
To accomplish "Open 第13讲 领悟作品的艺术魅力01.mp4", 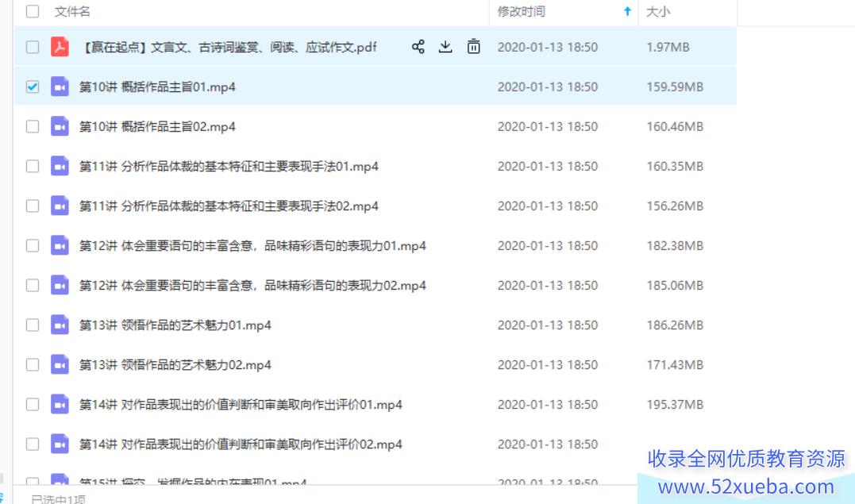I will pyautogui.click(x=175, y=325).
